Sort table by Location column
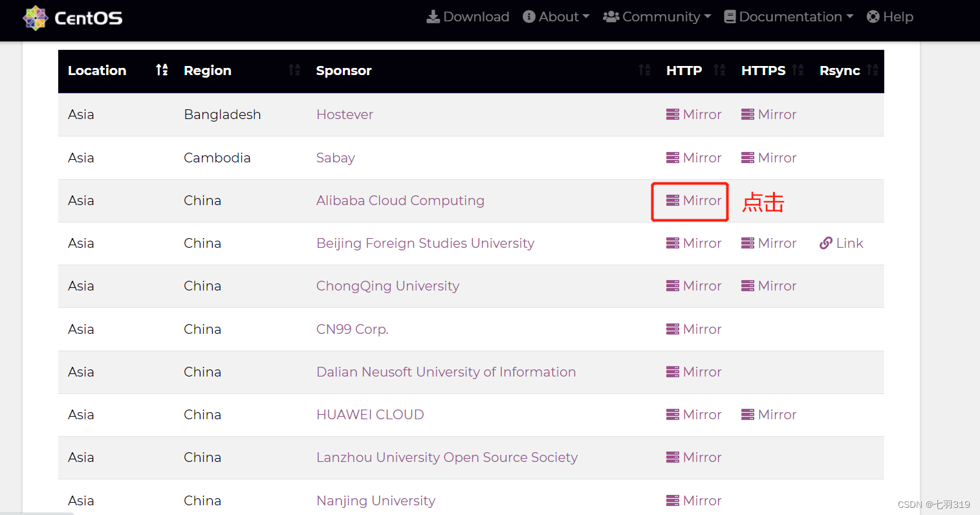This screenshot has height=515, width=980. (x=116, y=71)
